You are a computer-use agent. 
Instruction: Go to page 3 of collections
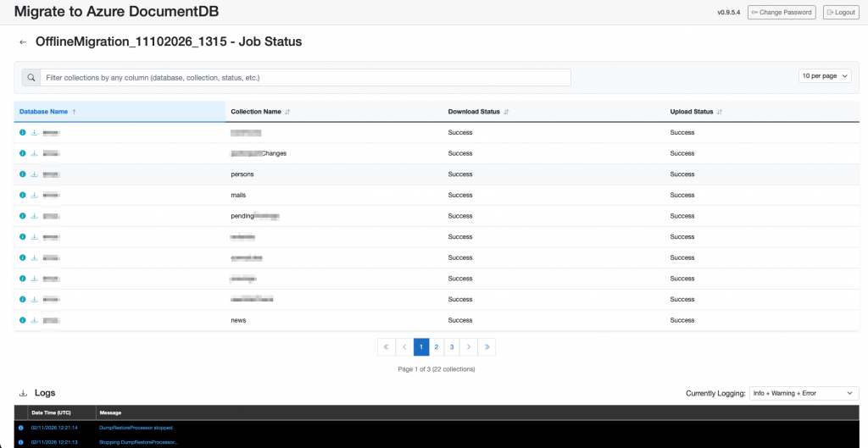pyautogui.click(x=453, y=346)
